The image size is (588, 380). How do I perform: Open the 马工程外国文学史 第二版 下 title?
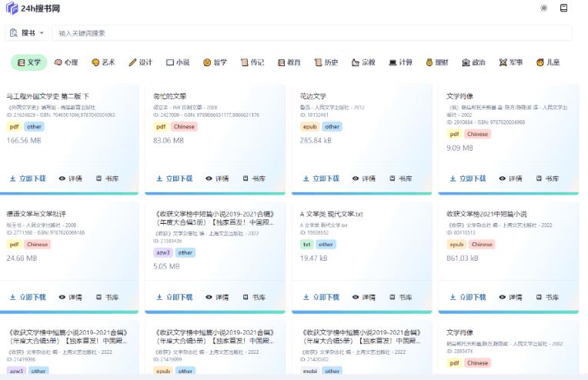click(48, 96)
